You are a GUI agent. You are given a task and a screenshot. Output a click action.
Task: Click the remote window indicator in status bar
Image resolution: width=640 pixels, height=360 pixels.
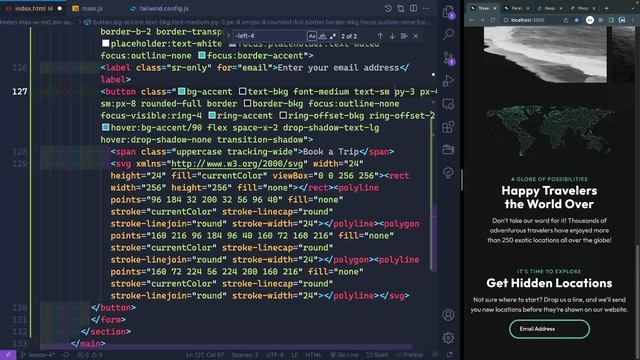click(8, 355)
